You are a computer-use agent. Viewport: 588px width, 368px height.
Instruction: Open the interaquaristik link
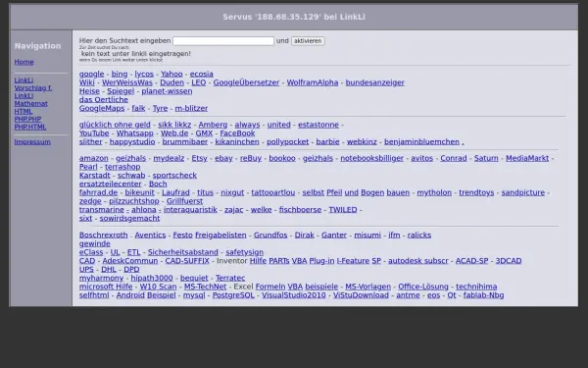click(x=190, y=210)
